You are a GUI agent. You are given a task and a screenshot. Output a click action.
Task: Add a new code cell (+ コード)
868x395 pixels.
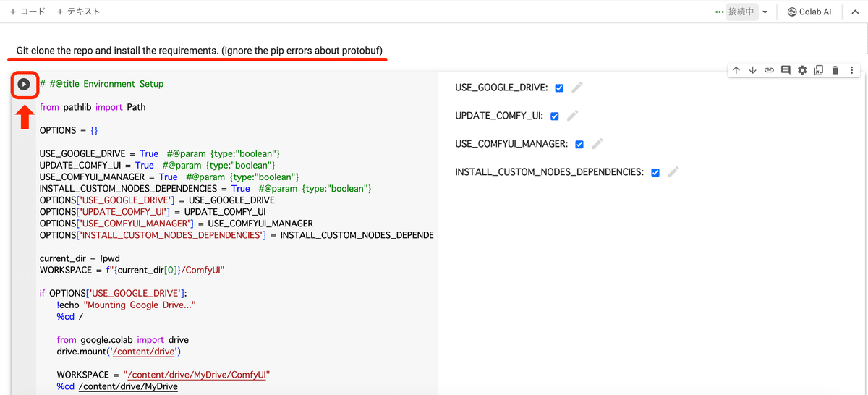point(27,12)
